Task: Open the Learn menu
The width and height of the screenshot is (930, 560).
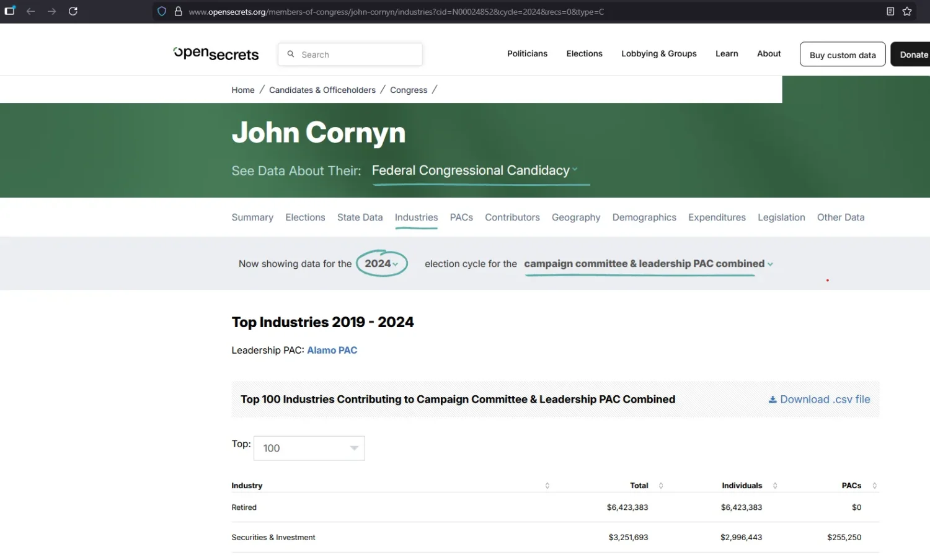Action: [x=727, y=54]
